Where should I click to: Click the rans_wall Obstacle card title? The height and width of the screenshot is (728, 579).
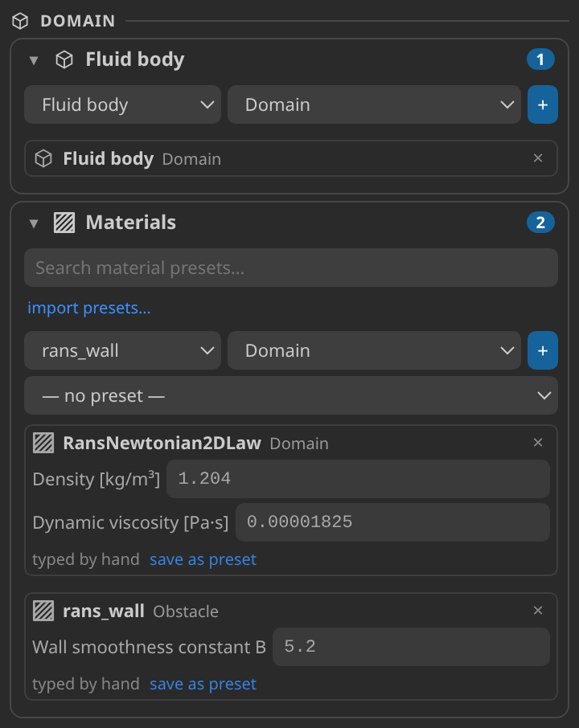tap(104, 611)
